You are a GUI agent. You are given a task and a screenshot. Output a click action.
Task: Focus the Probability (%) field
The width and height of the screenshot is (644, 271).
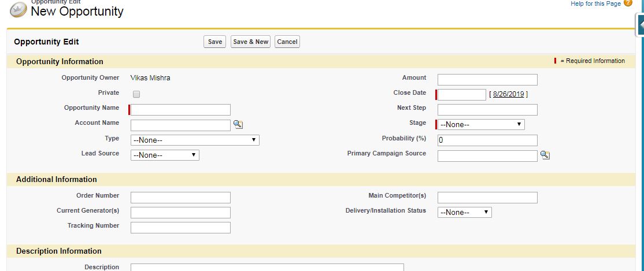487,140
